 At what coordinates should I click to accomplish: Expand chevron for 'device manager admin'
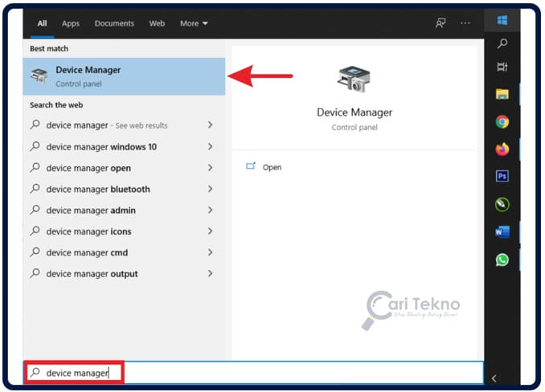(x=210, y=210)
